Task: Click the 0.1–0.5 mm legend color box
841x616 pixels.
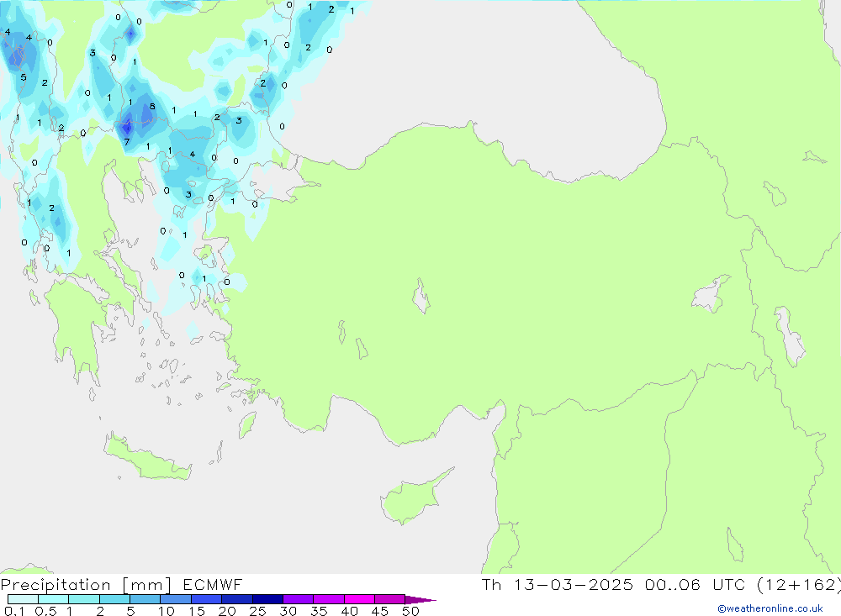Action: (x=23, y=599)
